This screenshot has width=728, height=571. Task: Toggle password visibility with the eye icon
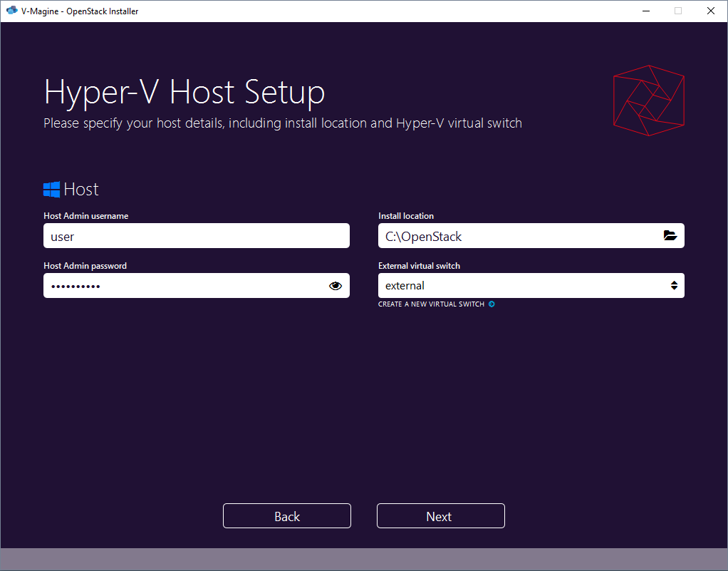[x=335, y=285]
